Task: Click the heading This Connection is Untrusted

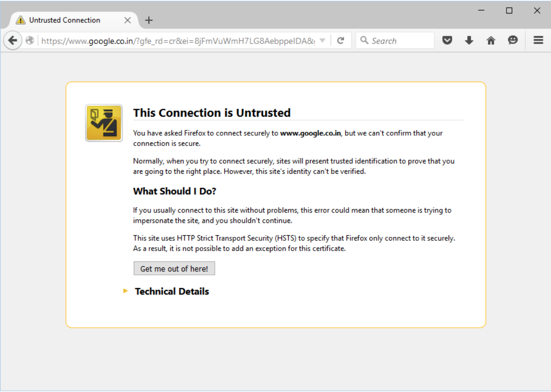Action: coord(212,113)
